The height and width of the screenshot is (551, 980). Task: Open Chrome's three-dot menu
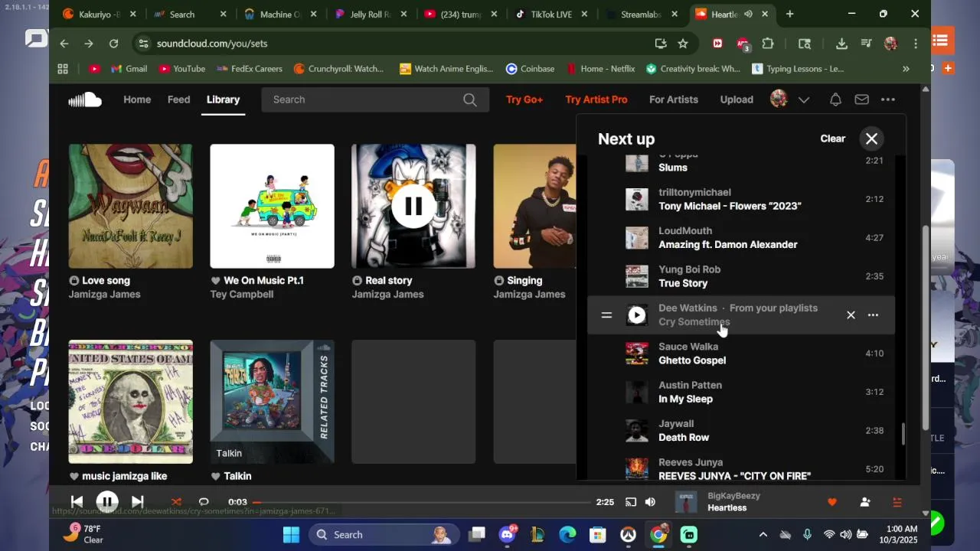916,44
